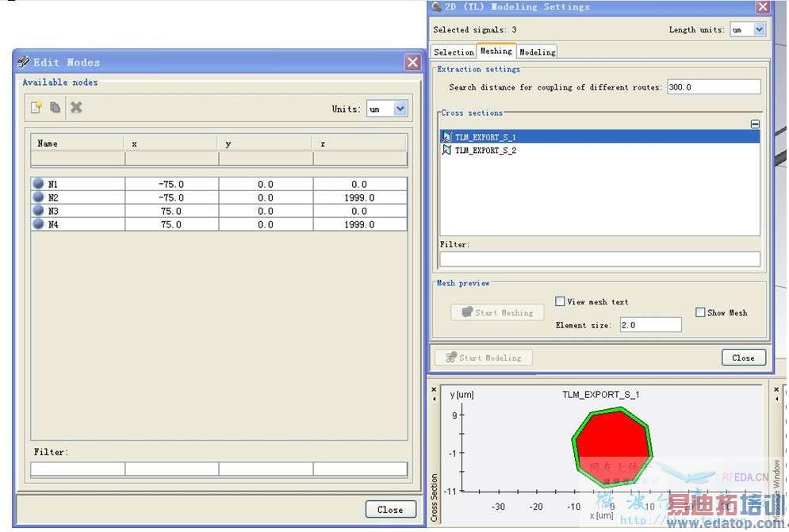Switch to the Modeling tab
789x532 pixels.
click(537, 52)
